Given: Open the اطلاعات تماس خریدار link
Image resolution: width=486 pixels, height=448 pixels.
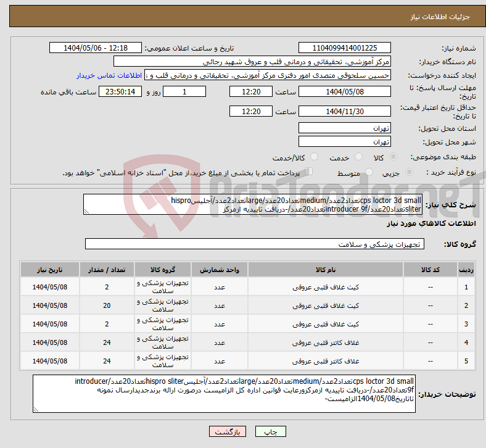Looking at the screenshot, I should (109, 75).
